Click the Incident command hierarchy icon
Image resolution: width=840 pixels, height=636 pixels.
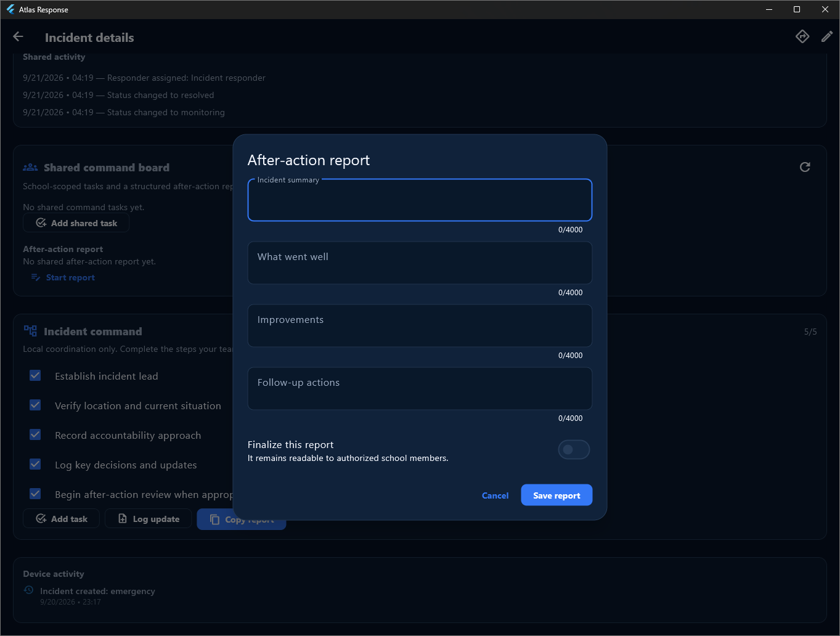[x=30, y=331]
